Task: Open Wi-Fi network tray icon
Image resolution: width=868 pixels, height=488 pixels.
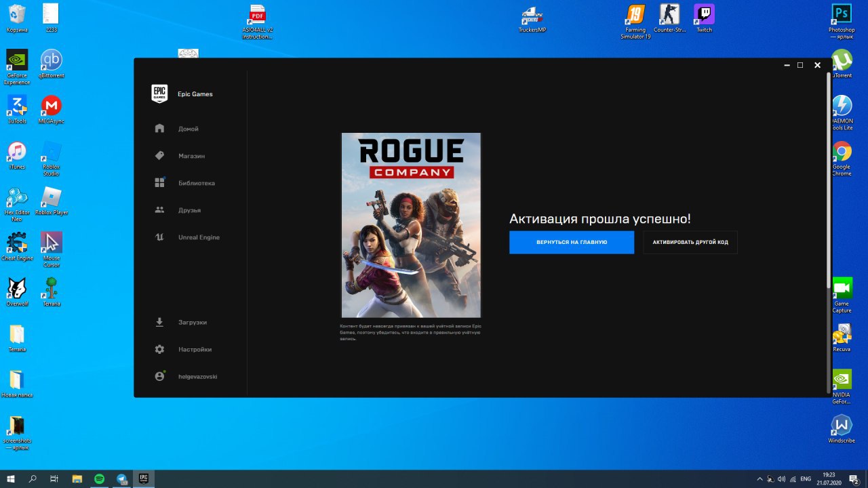Action: (x=793, y=479)
